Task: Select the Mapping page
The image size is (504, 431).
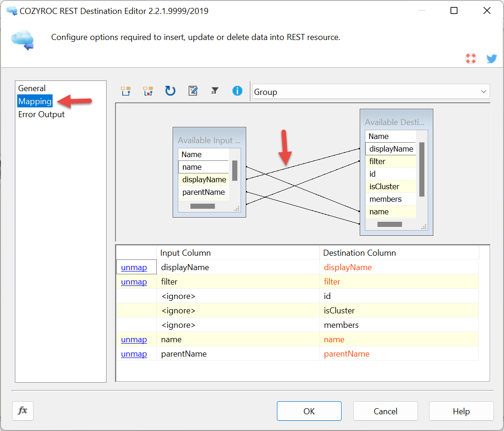Action: (x=35, y=101)
